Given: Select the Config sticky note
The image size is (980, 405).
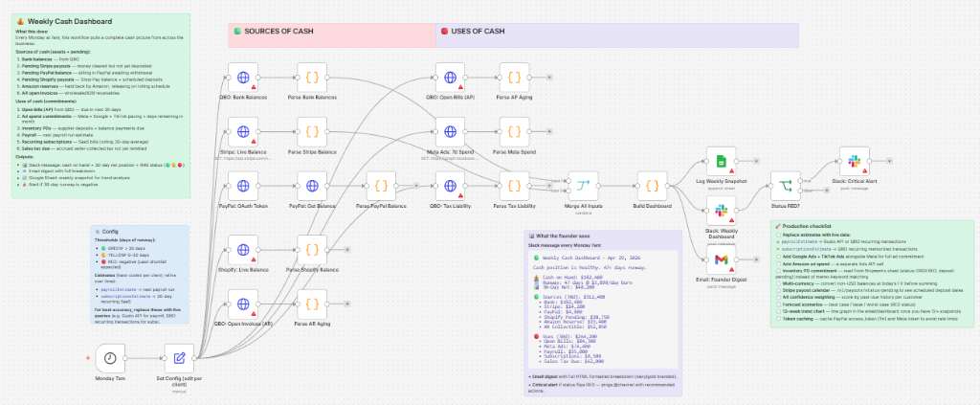Looking at the screenshot, I should pyautogui.click(x=138, y=275).
